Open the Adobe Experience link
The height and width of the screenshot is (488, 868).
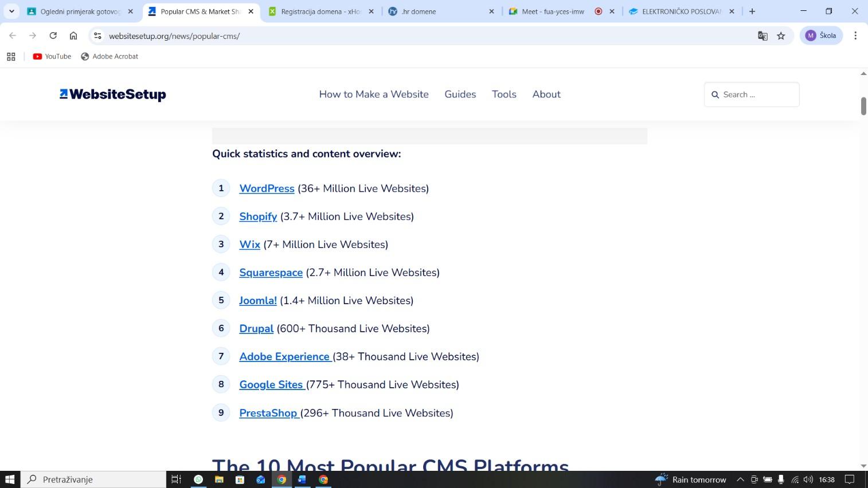pyautogui.click(x=284, y=357)
